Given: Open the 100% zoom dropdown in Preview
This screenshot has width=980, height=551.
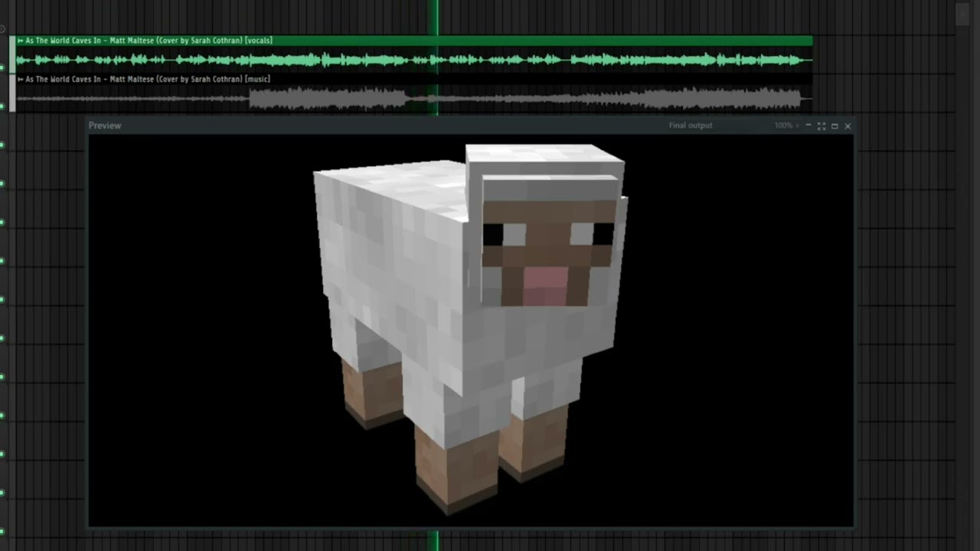Looking at the screenshot, I should (x=786, y=126).
